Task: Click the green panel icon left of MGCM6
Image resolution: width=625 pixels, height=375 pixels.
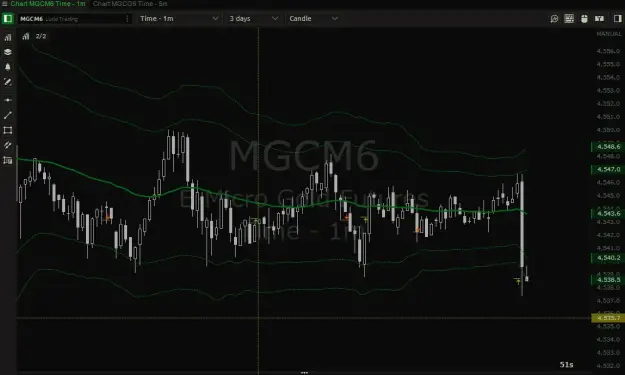Action: click(x=8, y=19)
